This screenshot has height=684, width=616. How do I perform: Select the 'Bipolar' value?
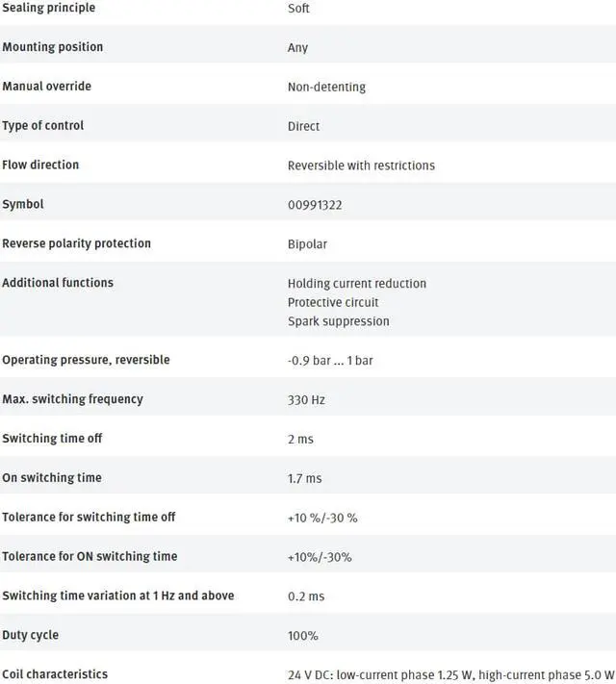[307, 244]
